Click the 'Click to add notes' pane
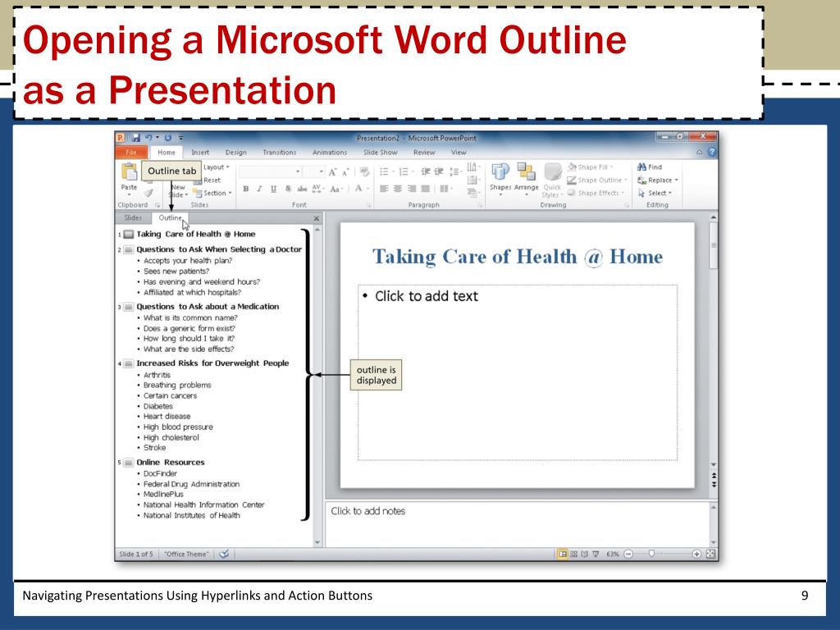Viewport: 840px width, 630px height. coord(517,524)
